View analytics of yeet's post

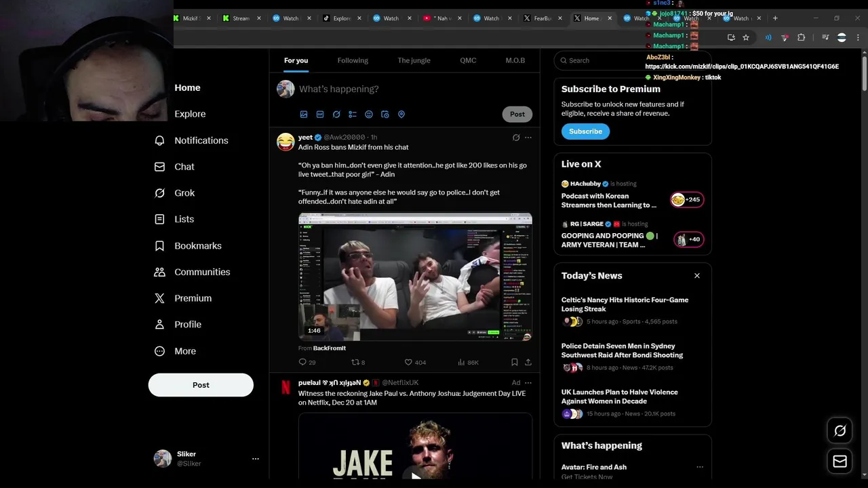[468, 363]
